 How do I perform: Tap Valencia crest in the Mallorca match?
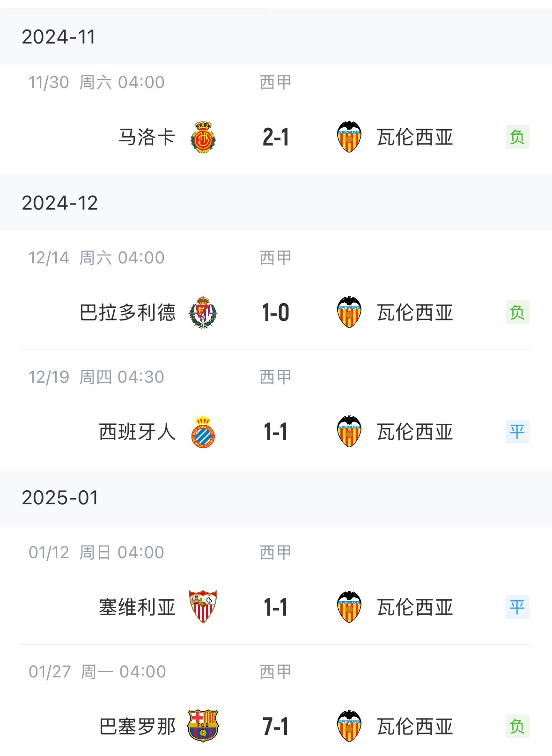tap(349, 137)
